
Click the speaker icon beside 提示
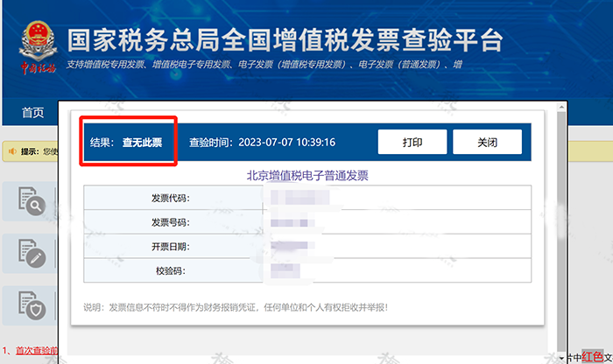tap(12, 151)
